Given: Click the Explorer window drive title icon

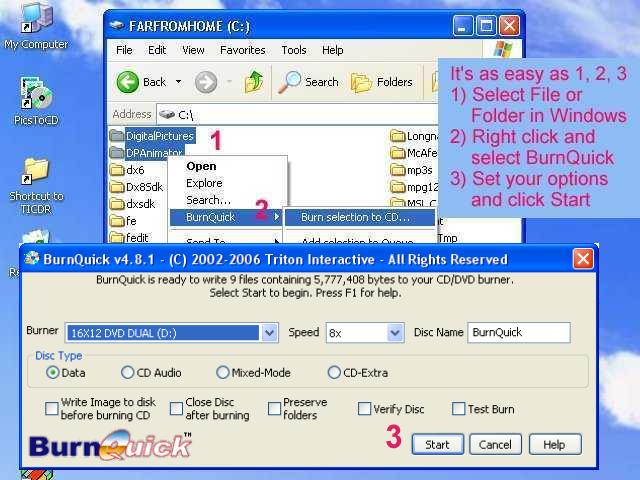Looking at the screenshot, I should click(x=117, y=25).
